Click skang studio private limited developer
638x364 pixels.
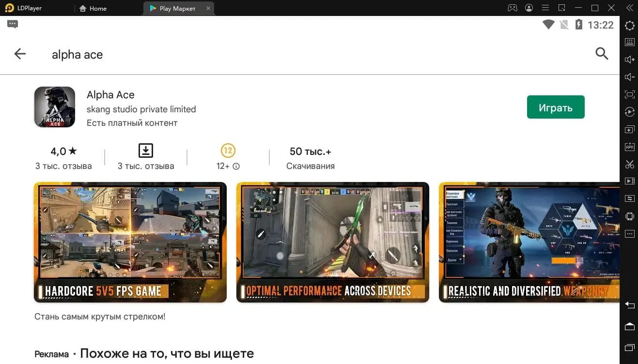(141, 109)
